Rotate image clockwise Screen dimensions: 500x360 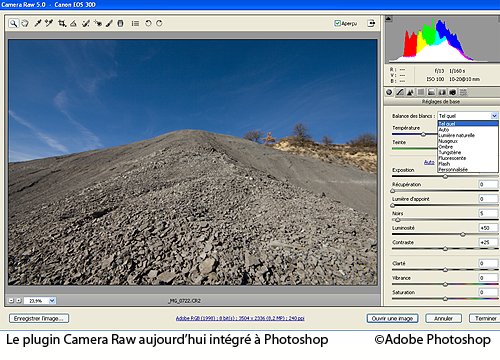tap(159, 23)
